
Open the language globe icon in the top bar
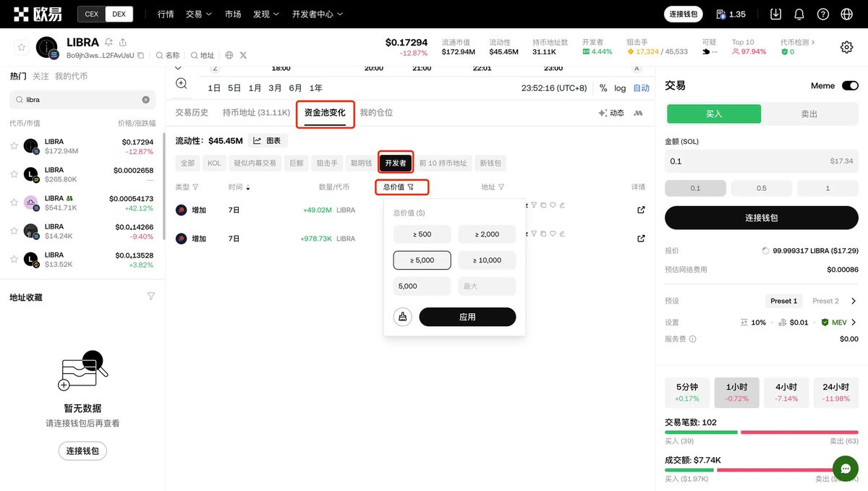coord(847,14)
